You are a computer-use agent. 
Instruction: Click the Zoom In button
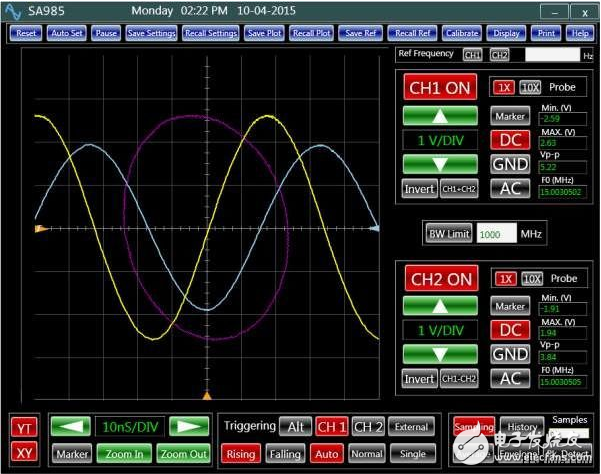124,453
